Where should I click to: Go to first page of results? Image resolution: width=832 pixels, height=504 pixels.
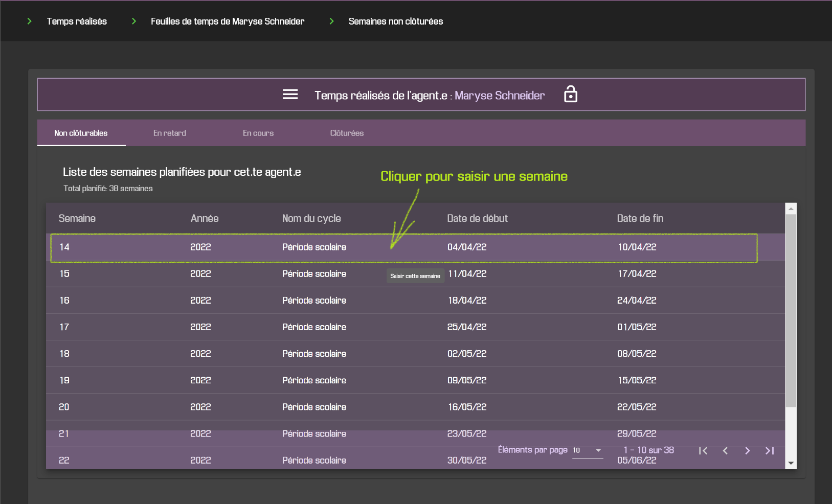coord(703,450)
